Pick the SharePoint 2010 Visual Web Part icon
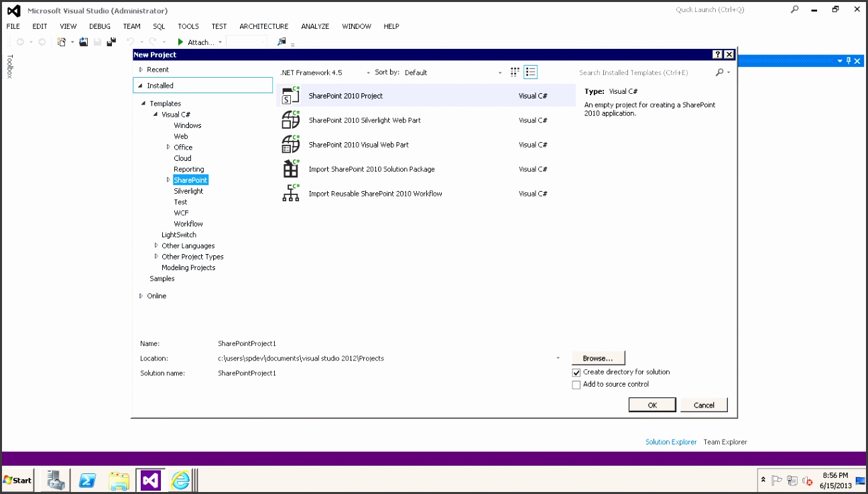The width and height of the screenshot is (868, 494). (290, 145)
